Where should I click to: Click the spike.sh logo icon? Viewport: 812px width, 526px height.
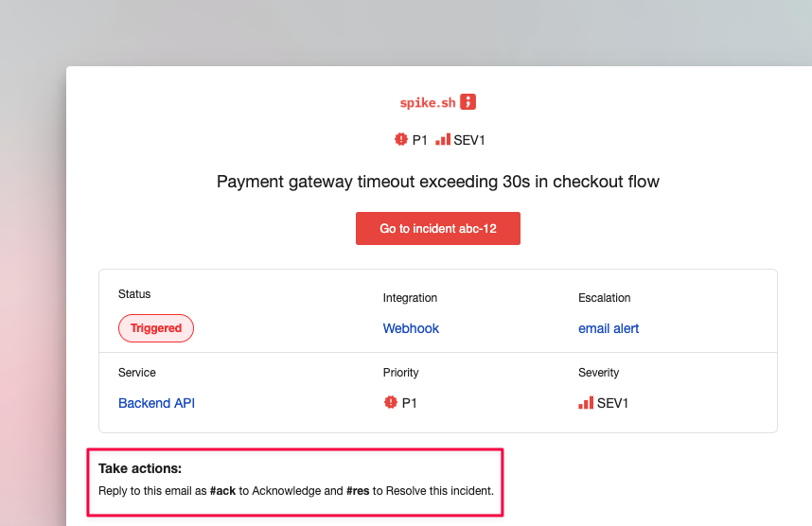point(468,101)
